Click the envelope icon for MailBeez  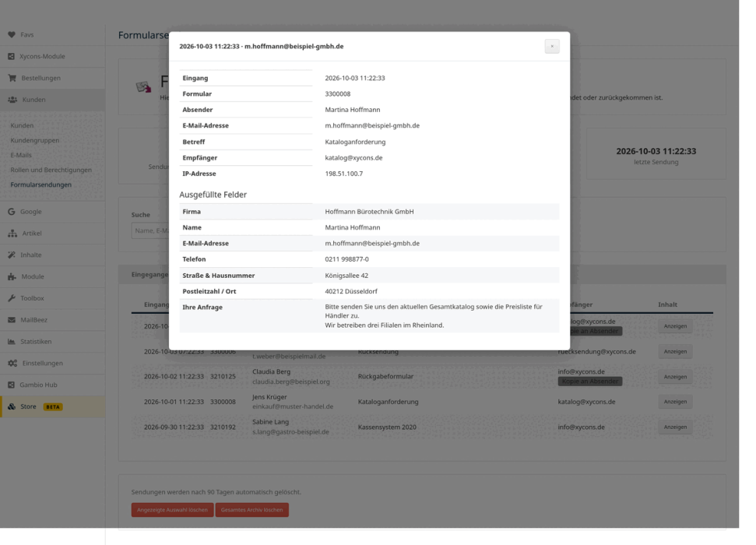point(12,320)
